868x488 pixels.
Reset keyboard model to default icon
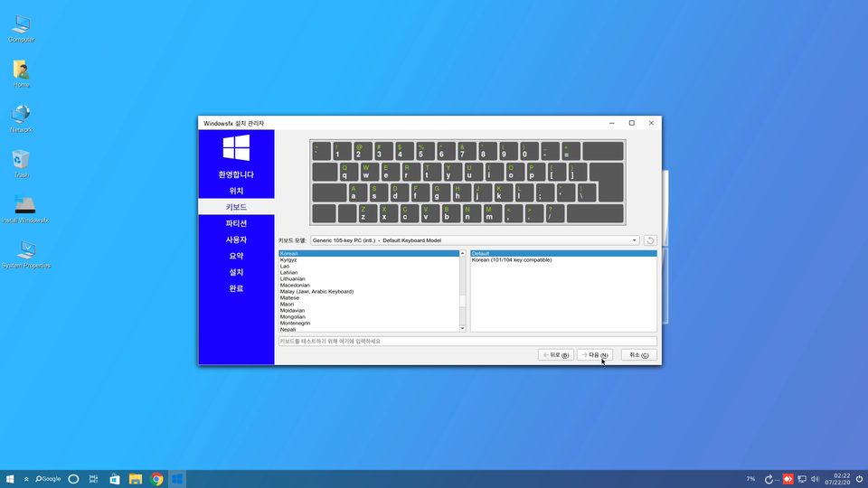click(650, 240)
